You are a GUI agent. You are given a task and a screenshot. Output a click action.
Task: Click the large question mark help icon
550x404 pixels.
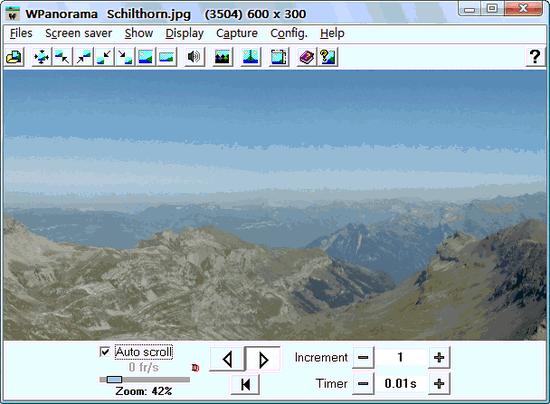click(x=535, y=56)
